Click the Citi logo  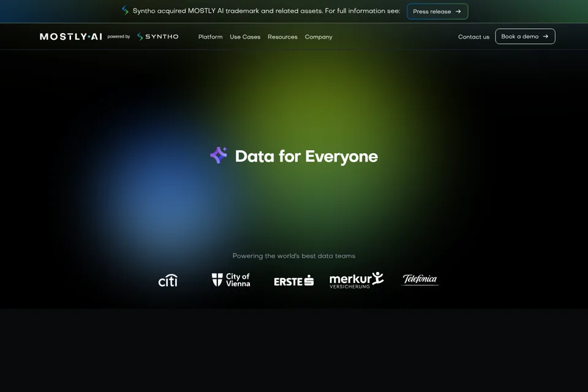coord(168,280)
